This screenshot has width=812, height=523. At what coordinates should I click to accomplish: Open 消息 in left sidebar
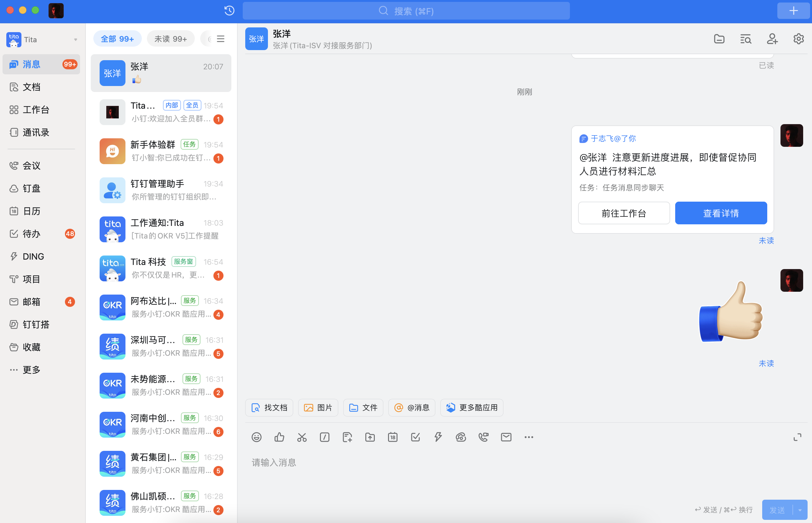[41, 64]
